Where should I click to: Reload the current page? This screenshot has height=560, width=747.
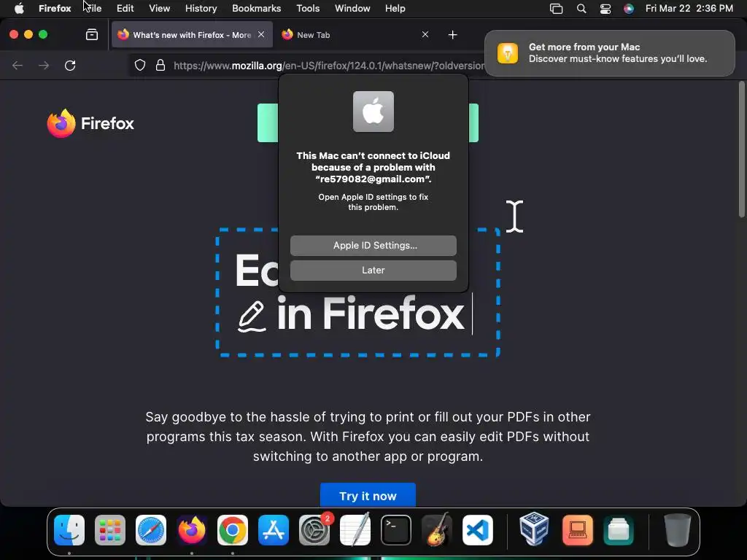point(70,65)
